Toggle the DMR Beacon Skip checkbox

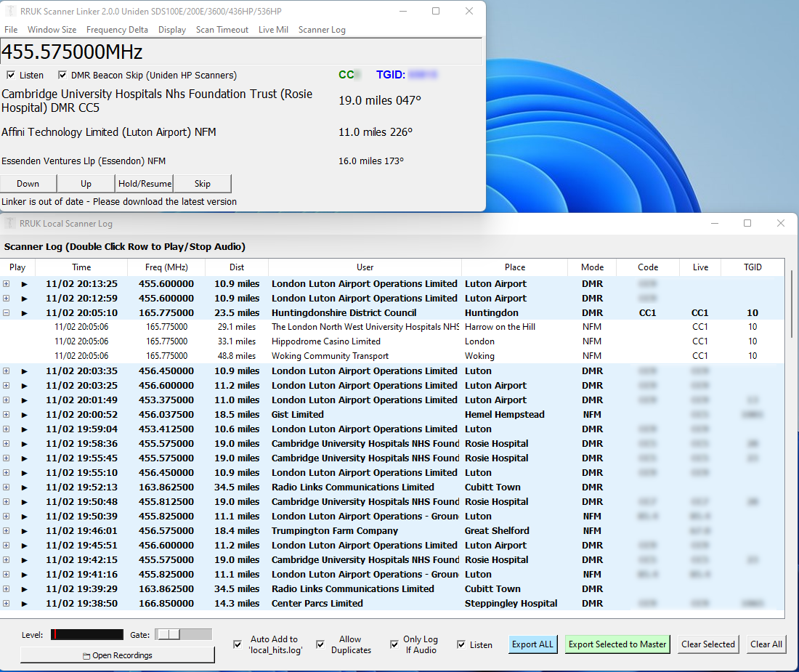click(62, 75)
